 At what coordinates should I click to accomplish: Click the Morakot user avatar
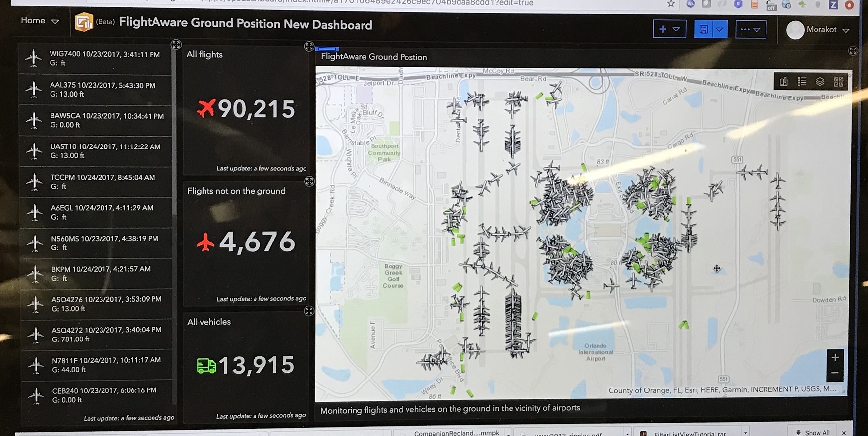(795, 30)
